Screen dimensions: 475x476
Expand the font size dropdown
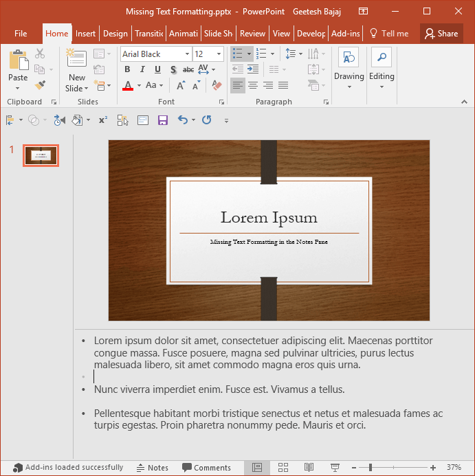tap(219, 54)
